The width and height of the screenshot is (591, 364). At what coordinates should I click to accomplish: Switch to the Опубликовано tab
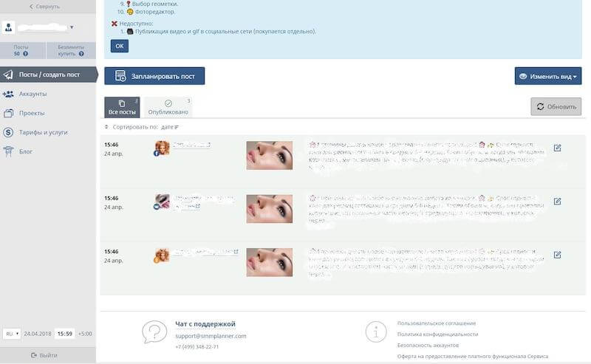click(168, 107)
